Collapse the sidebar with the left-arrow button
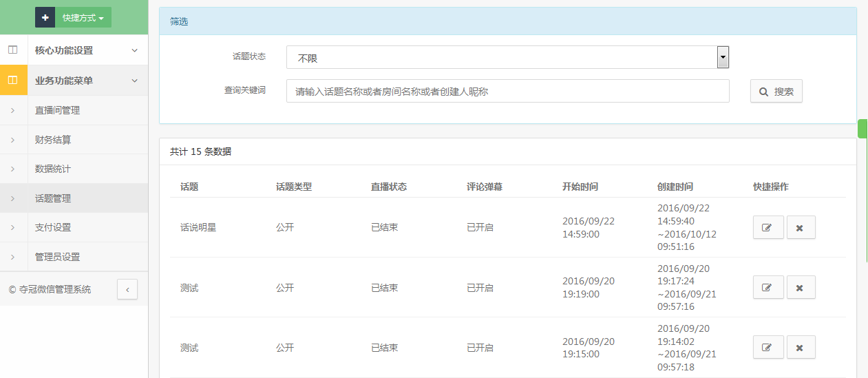Image resolution: width=868 pixels, height=378 pixels. point(127,289)
